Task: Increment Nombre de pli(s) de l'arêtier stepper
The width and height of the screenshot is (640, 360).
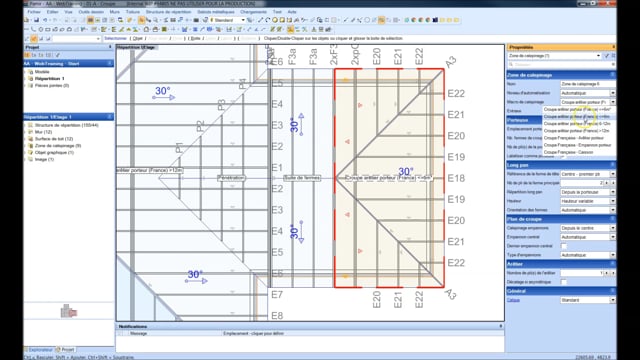Action: (x=607, y=273)
